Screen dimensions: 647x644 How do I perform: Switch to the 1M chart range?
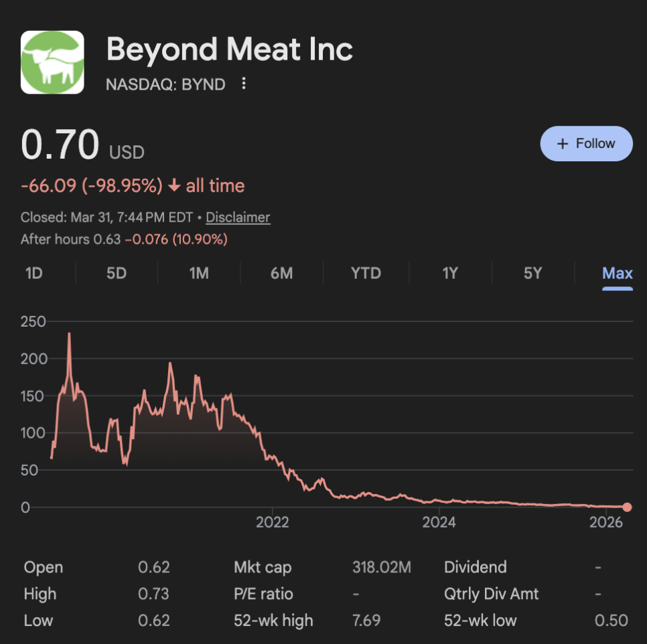(x=199, y=273)
